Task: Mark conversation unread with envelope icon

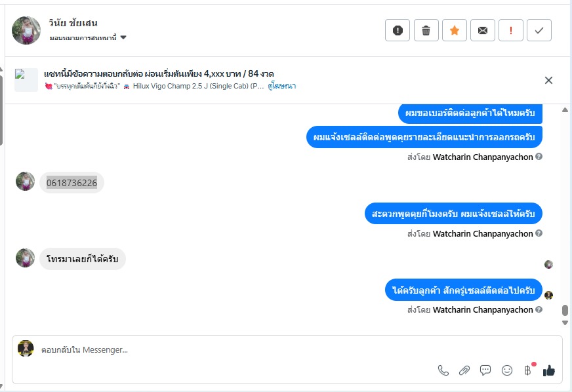Action: (x=482, y=30)
